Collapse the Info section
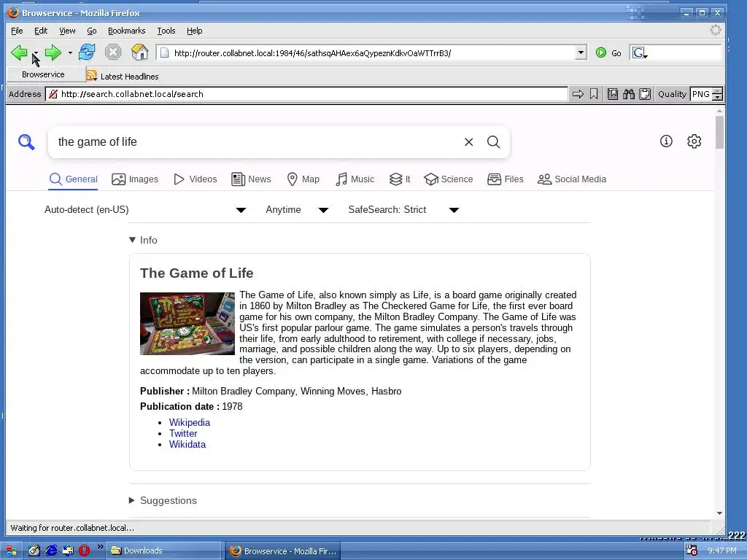Viewport: 747px width, 560px height. point(143,240)
